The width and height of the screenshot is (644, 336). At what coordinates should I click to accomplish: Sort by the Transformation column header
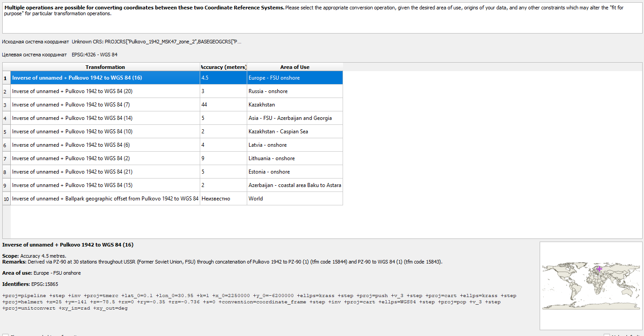(105, 67)
